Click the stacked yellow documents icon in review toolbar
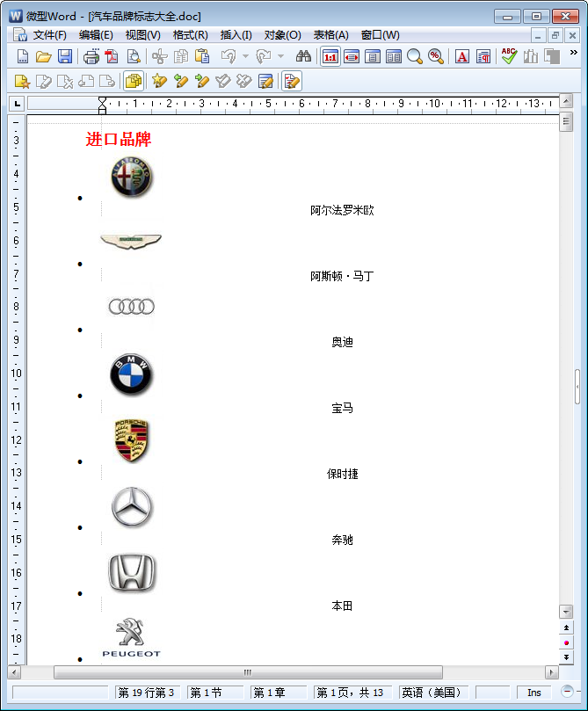Screen dimensions: 588x711 [x=134, y=81]
